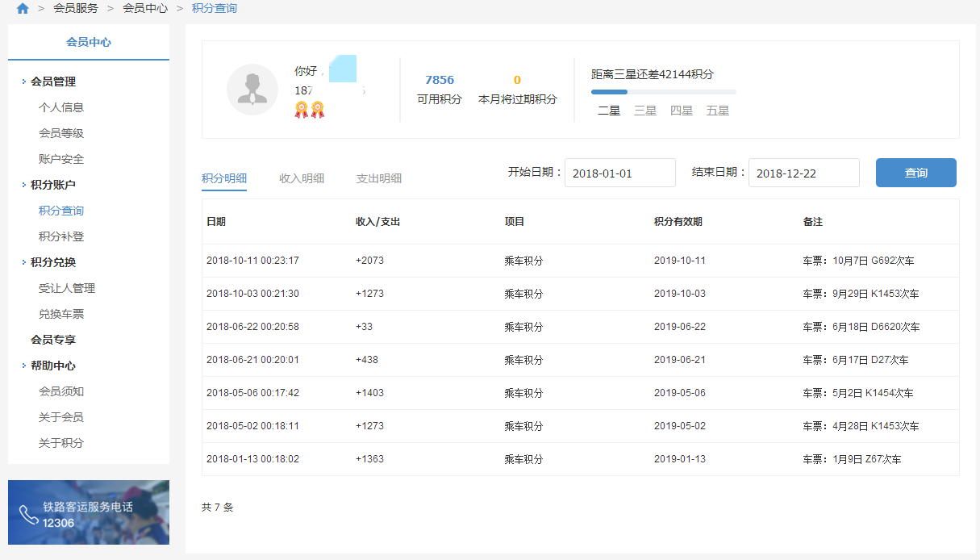Click the phone icon on 12306 banner
This screenshot has height=560, width=980.
click(28, 515)
